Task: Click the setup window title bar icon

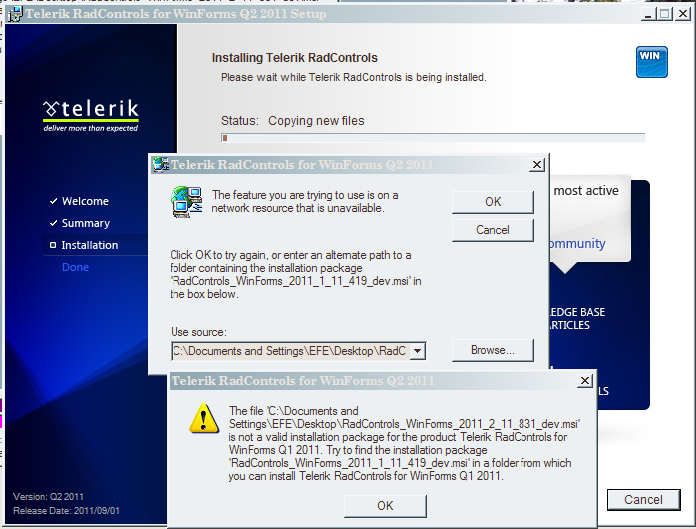Action: [x=15, y=14]
